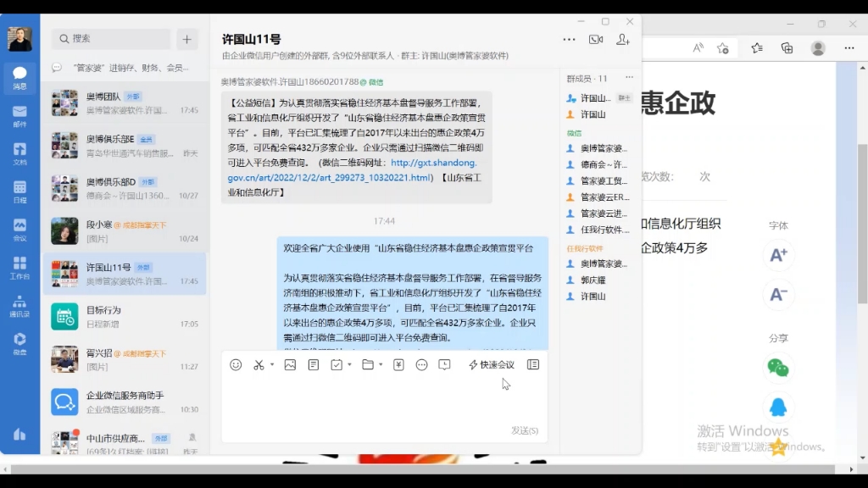Enlarge text with the A+ font button
This screenshot has height=488, width=868.
(x=778, y=256)
